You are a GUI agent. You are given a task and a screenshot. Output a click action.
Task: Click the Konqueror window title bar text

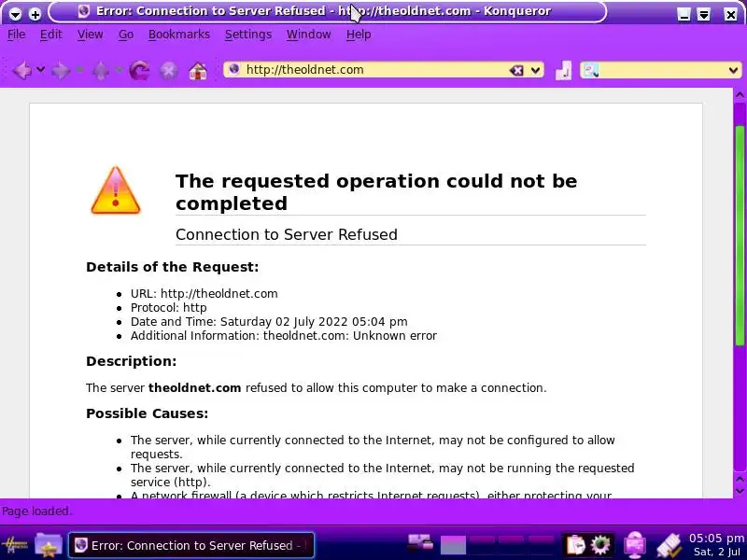tap(323, 11)
